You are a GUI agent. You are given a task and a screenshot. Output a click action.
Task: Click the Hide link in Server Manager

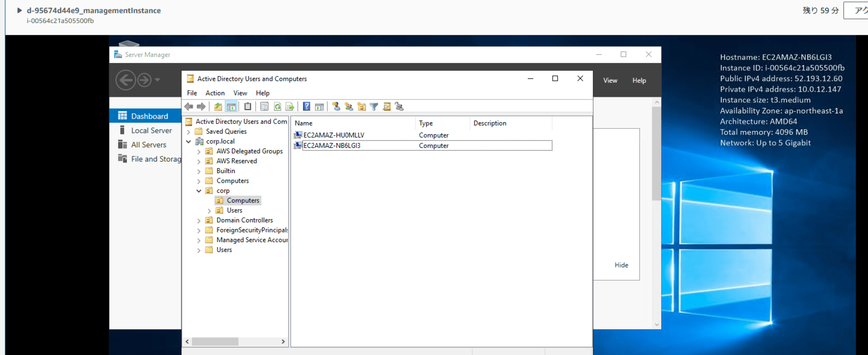point(621,265)
